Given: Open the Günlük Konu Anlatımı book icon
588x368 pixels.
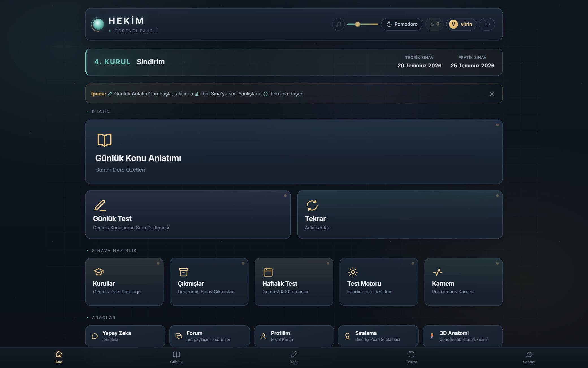Looking at the screenshot, I should point(105,140).
